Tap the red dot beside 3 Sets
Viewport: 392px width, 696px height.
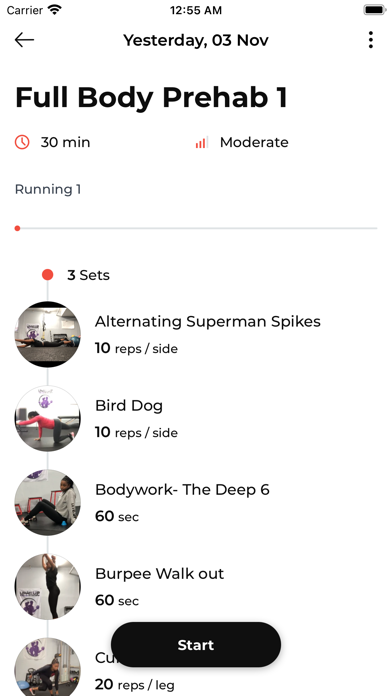pyautogui.click(x=48, y=275)
